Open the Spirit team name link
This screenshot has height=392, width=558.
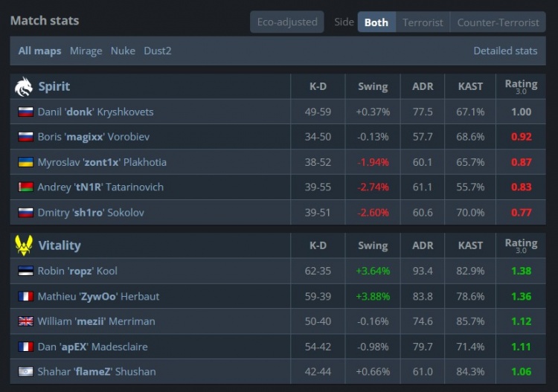(54, 86)
